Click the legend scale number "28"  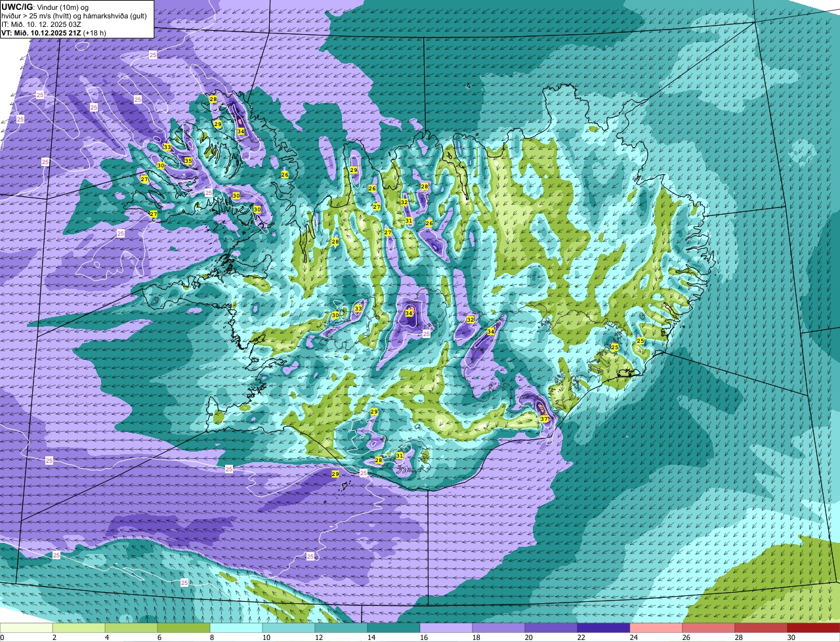pos(739,637)
